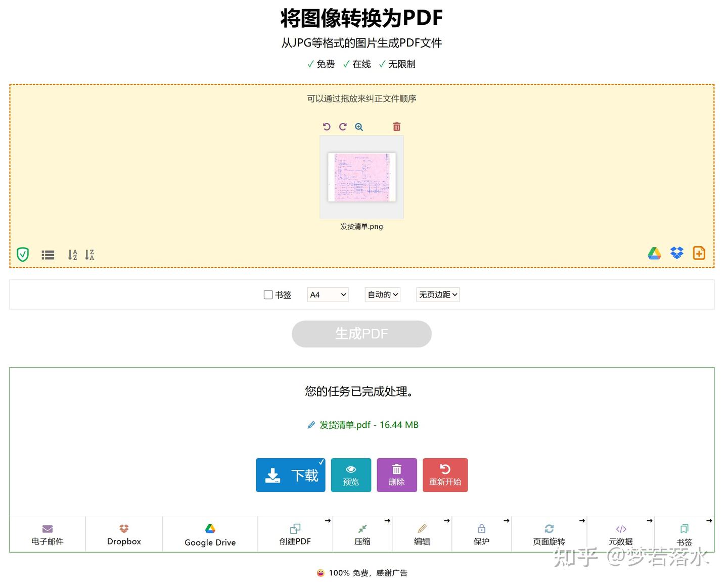The image size is (728, 586).
Task: Sort files Z to A
Action: [89, 255]
